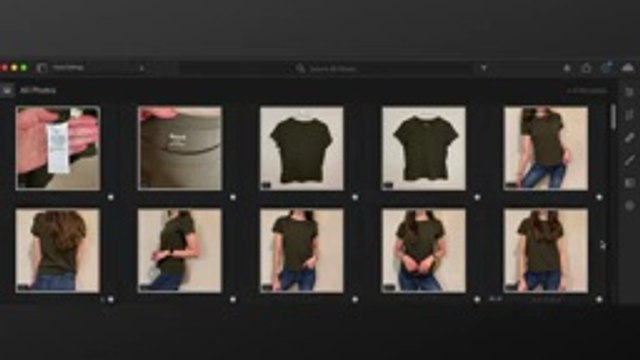Select the neck label close-up photo
This screenshot has width=640, height=360.
click(x=180, y=149)
